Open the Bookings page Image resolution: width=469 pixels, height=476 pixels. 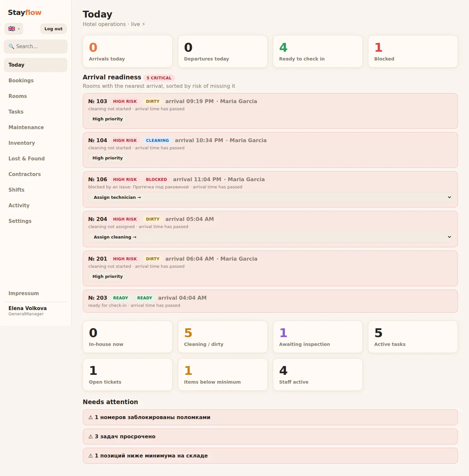pyautogui.click(x=36, y=80)
